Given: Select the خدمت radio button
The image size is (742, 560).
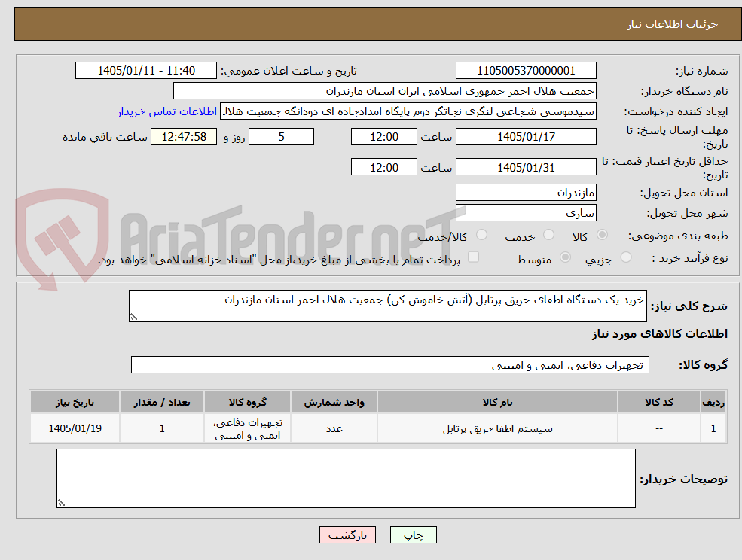Looking at the screenshot, I should click(x=548, y=235).
